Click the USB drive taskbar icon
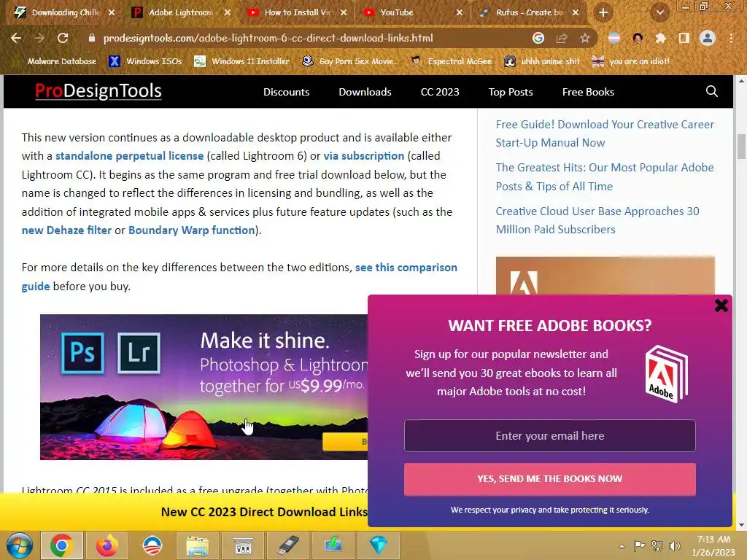747x560 pixels. coord(288,545)
